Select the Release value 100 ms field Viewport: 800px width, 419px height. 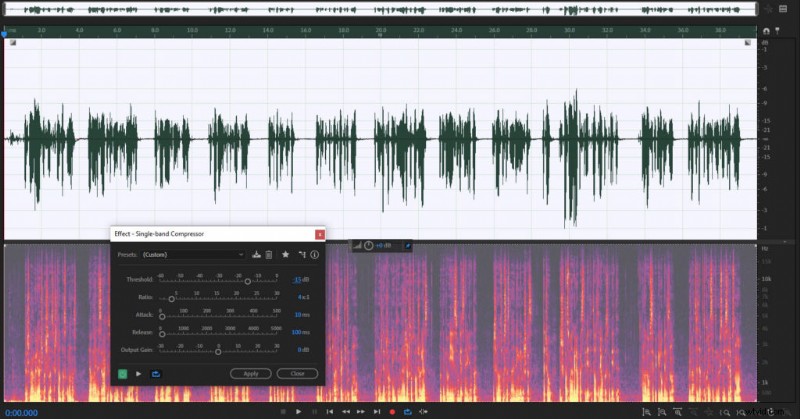pyautogui.click(x=301, y=332)
